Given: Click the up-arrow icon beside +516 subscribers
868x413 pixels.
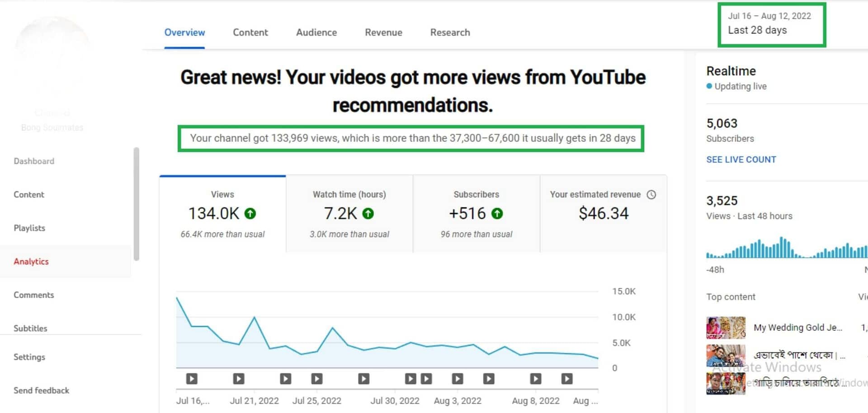Looking at the screenshot, I should pos(497,213).
